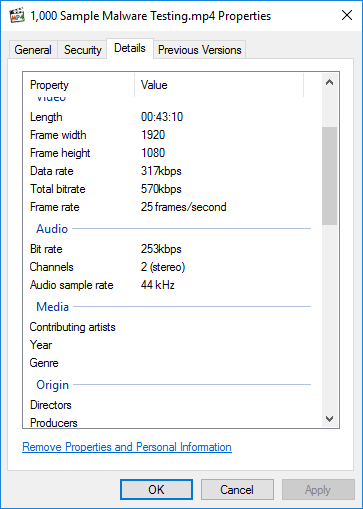Click the 317kbps data rate value
363x509 pixels.
pos(161,171)
